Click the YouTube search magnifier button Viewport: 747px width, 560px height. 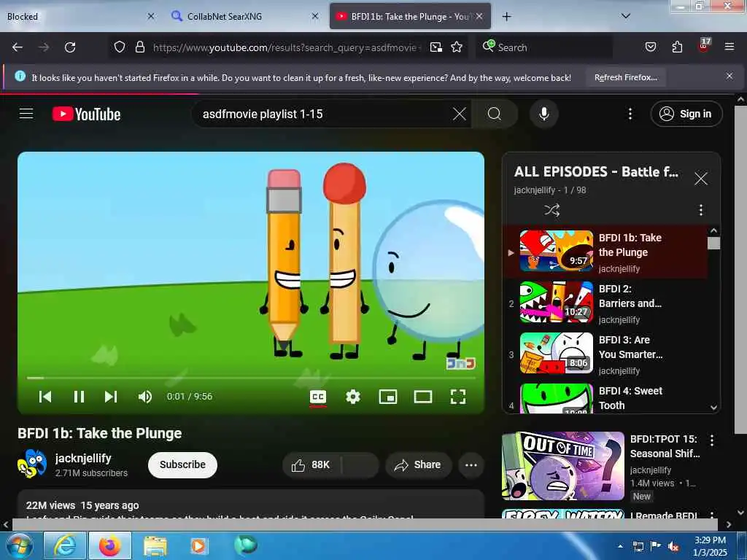(x=495, y=114)
